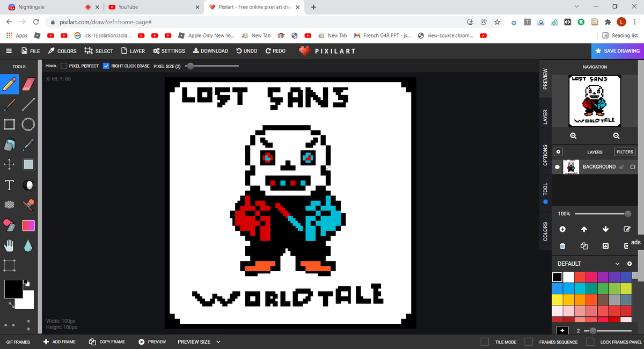Delete layer with trash icon
The image size is (644, 349).
point(562,246)
